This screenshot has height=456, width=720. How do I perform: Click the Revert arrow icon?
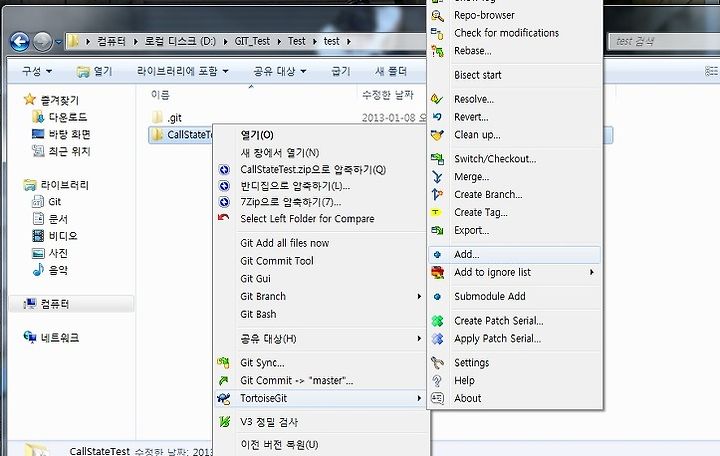tap(437, 117)
